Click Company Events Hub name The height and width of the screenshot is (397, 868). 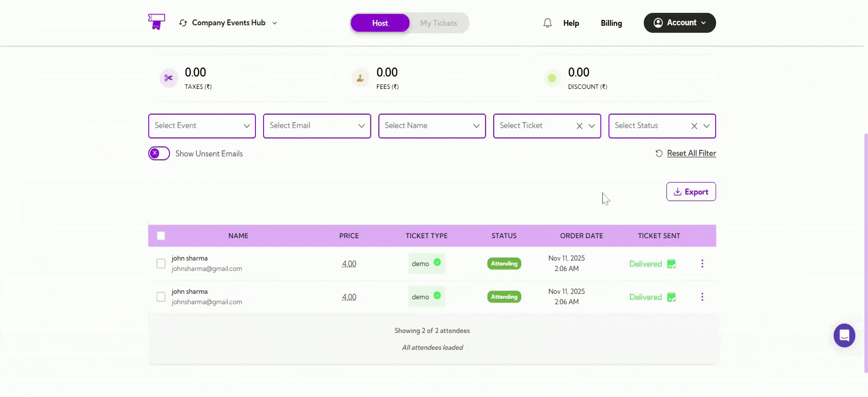coord(229,23)
